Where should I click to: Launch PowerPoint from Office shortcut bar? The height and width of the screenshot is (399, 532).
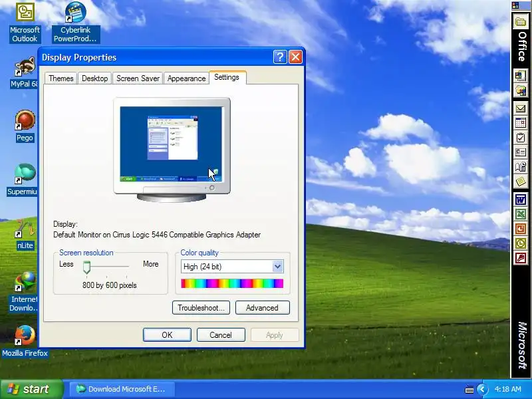point(521,229)
